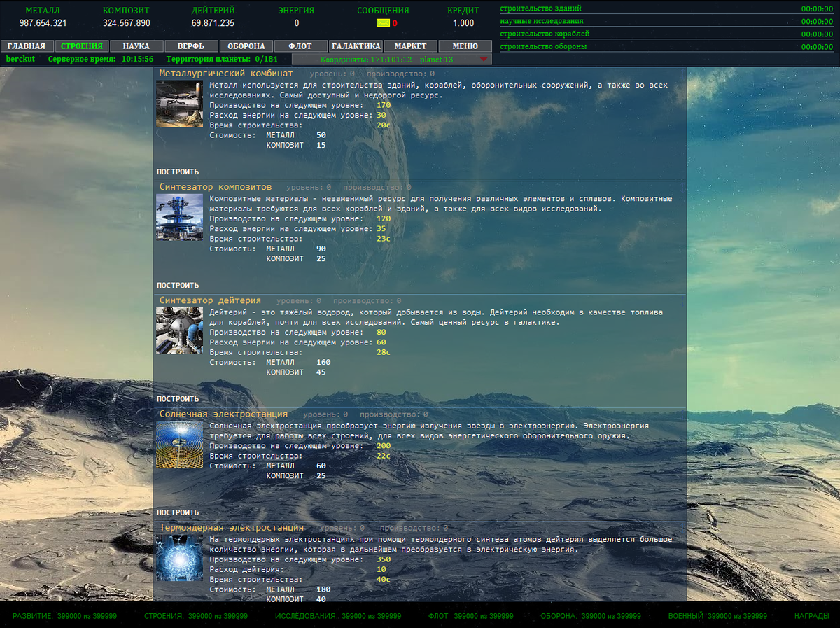Open the МЕНЮ tab

[465, 46]
